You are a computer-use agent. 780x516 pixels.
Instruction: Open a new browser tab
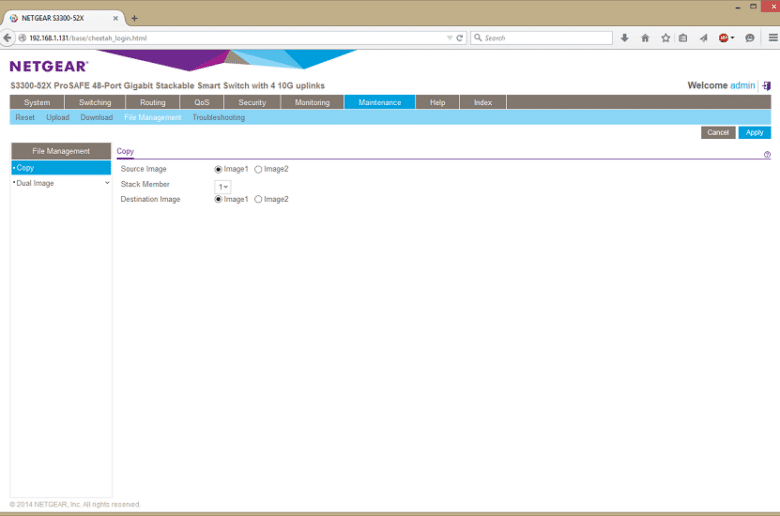pos(134,18)
